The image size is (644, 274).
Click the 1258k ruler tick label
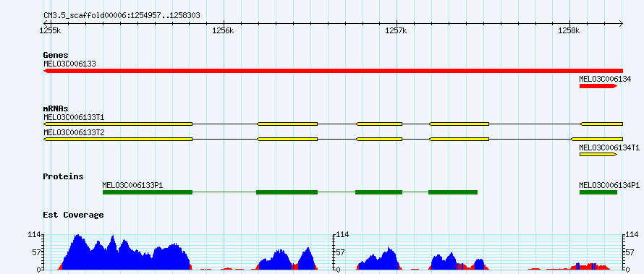tap(569, 31)
